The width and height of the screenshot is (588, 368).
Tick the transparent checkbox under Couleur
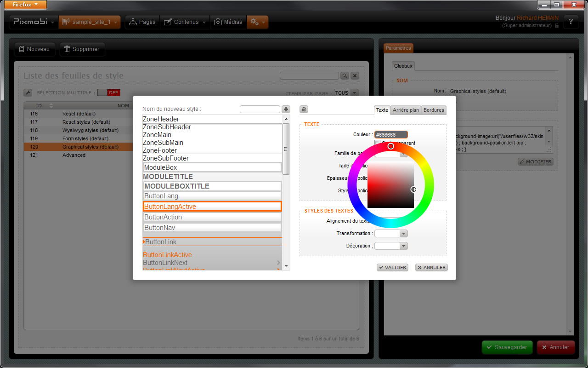(x=377, y=143)
